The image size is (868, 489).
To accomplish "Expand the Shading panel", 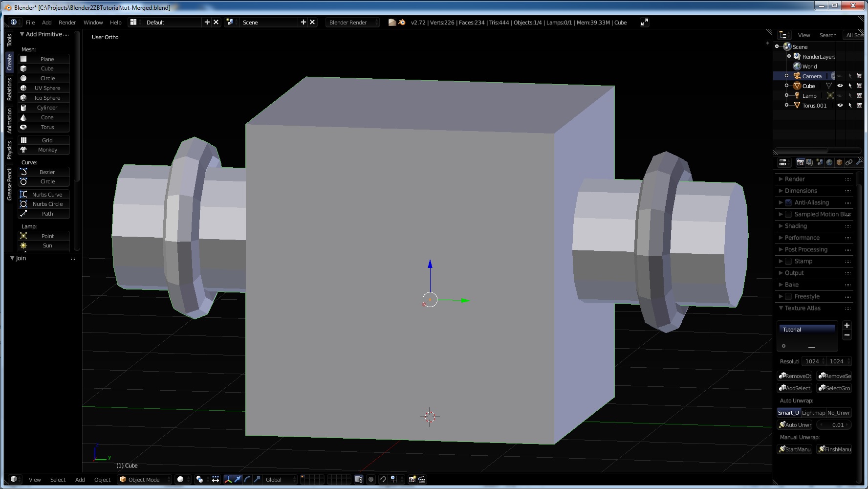I will point(814,226).
